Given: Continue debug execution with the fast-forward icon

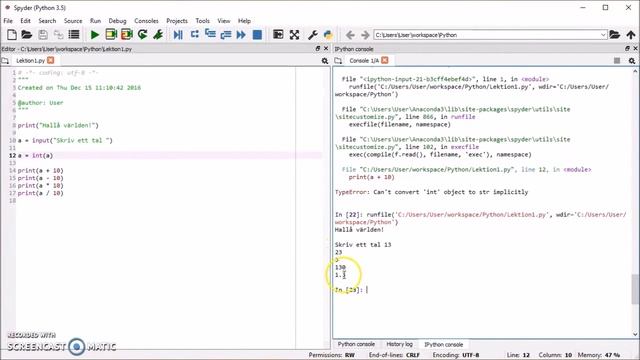Looking at the screenshot, I should tap(241, 35).
